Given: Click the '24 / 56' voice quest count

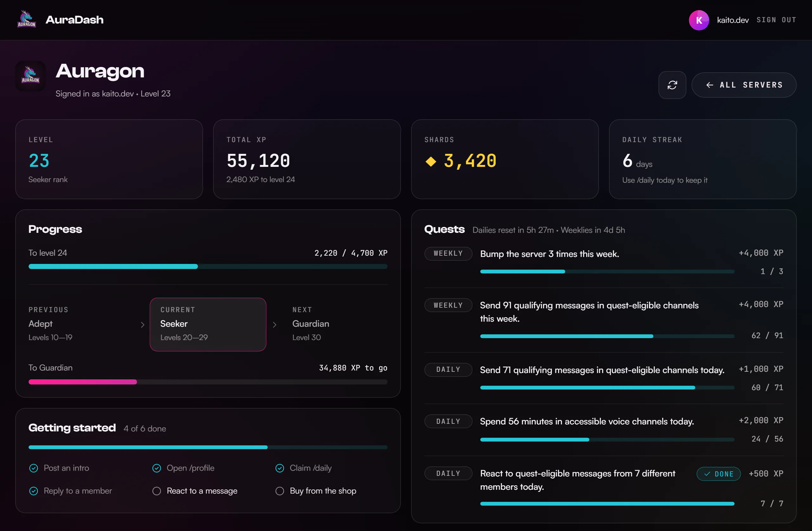Looking at the screenshot, I should coord(767,439).
